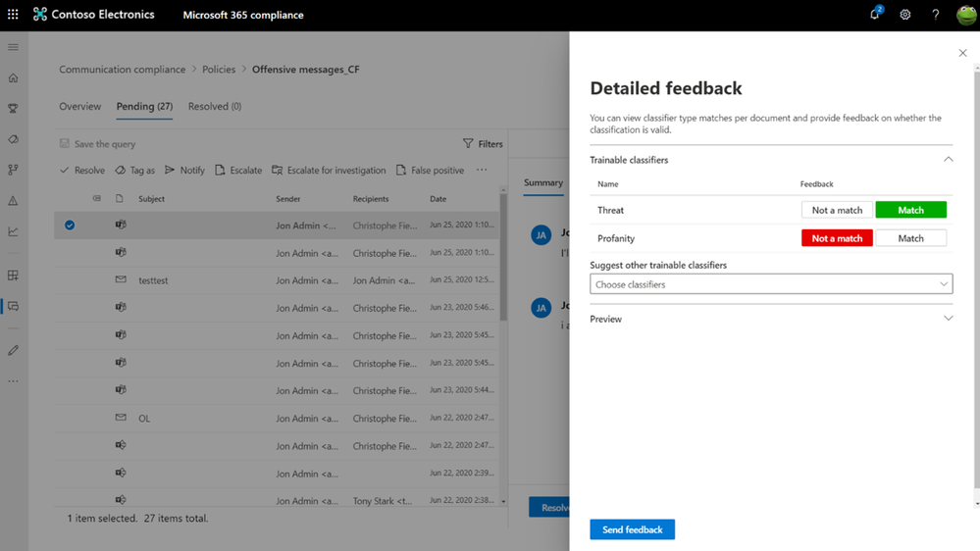Sort by Sender column header
Screen dimensions: 980x551
(288, 199)
